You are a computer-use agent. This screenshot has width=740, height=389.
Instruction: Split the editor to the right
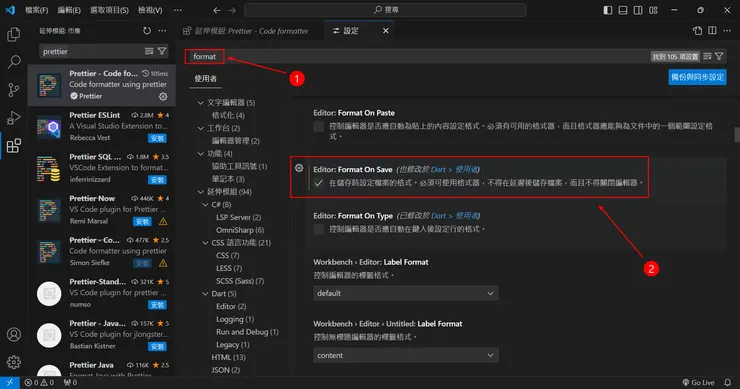713,31
